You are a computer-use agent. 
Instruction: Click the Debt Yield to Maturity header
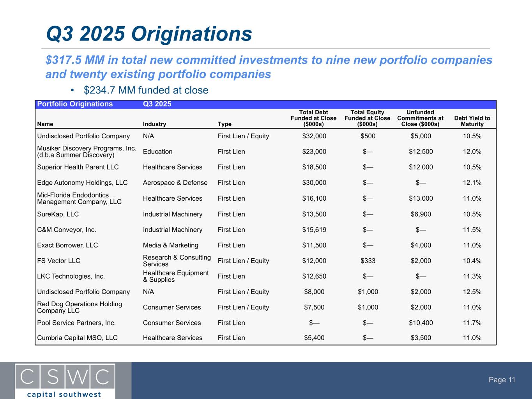coord(472,121)
